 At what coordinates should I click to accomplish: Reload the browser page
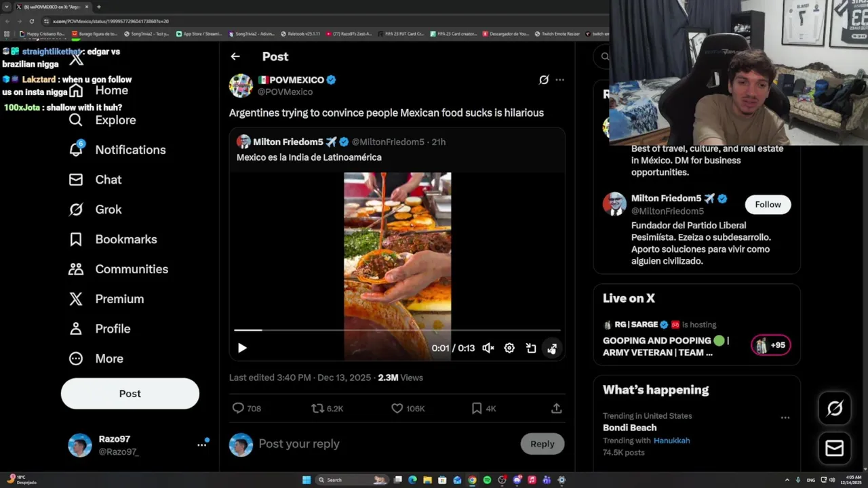pyautogui.click(x=31, y=21)
